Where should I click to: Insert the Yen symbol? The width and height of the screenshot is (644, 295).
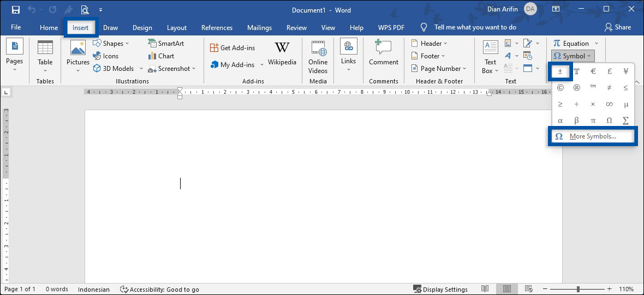pyautogui.click(x=625, y=71)
